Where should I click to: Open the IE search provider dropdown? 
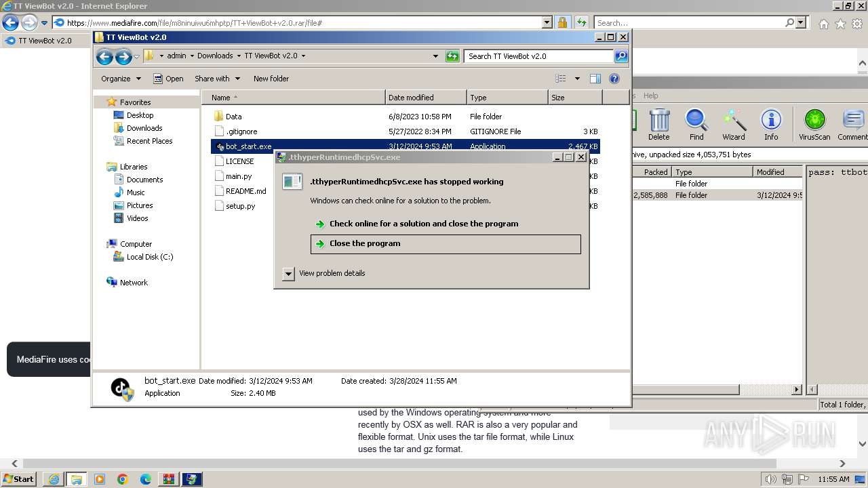click(801, 22)
